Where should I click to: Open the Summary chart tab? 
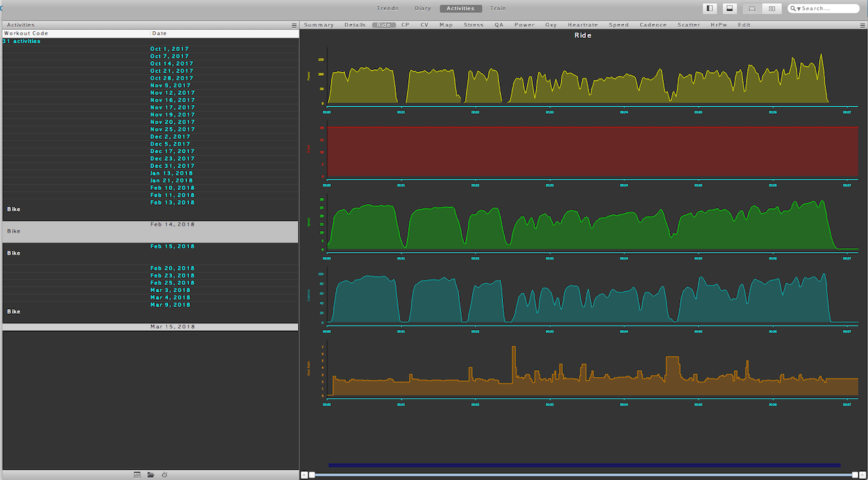319,25
